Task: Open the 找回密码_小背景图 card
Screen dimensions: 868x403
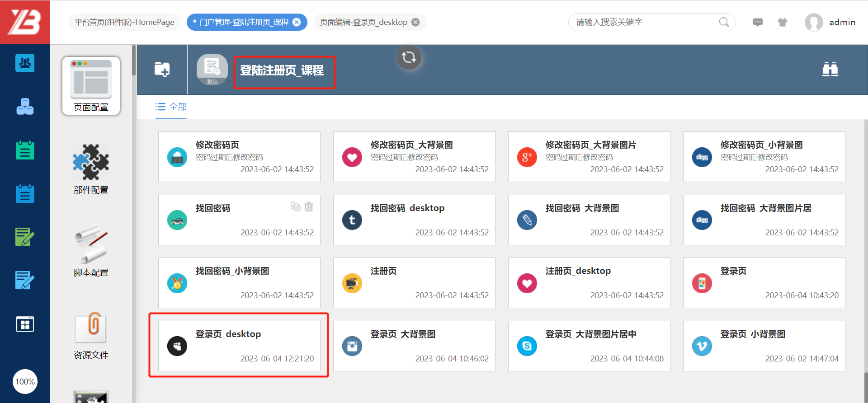Action: [239, 283]
